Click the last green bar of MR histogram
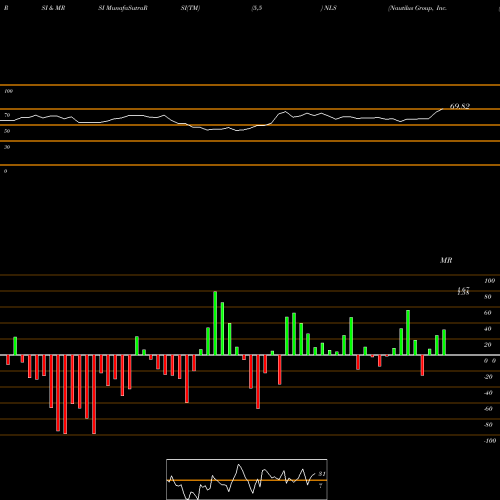500x500 pixels. [x=444, y=342]
